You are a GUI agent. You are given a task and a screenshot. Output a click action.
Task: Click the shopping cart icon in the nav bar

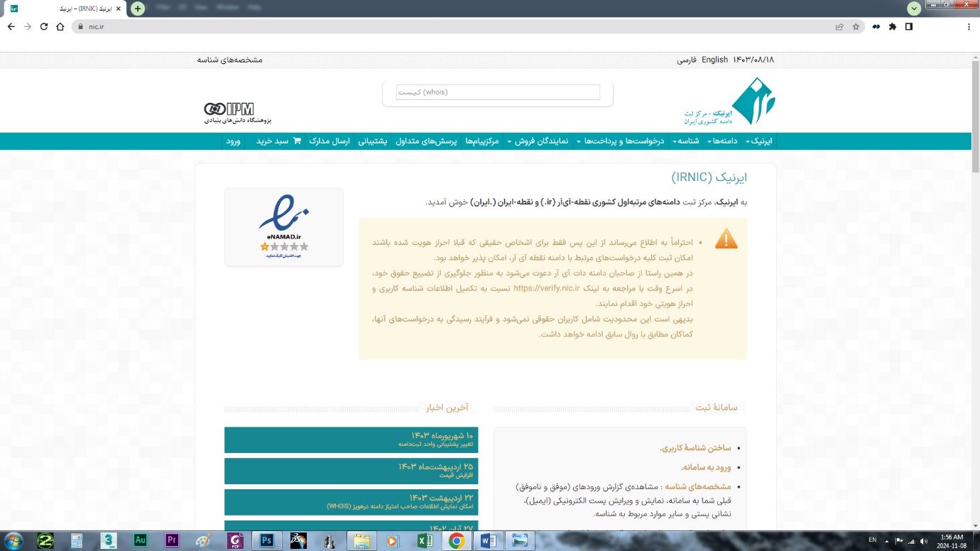click(297, 141)
